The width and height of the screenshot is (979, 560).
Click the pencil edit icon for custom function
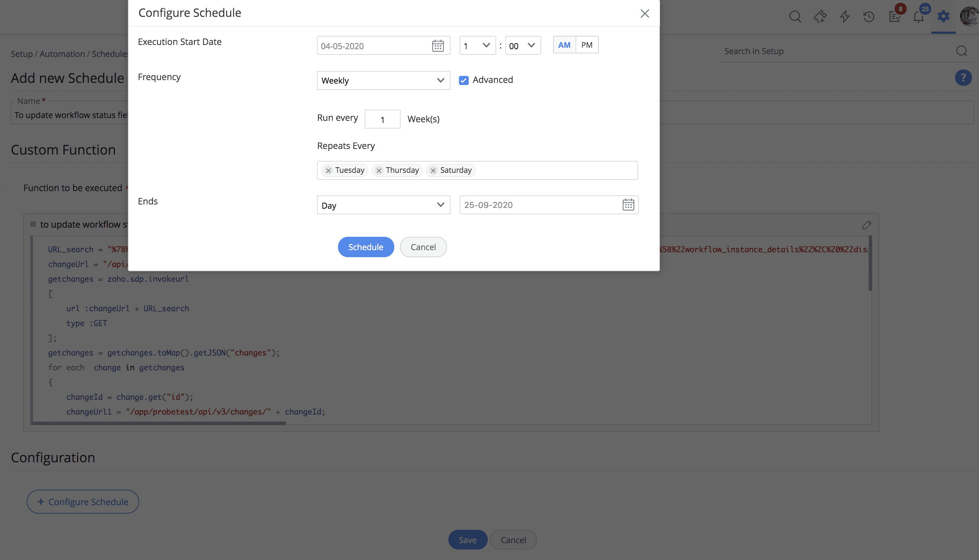point(867,225)
